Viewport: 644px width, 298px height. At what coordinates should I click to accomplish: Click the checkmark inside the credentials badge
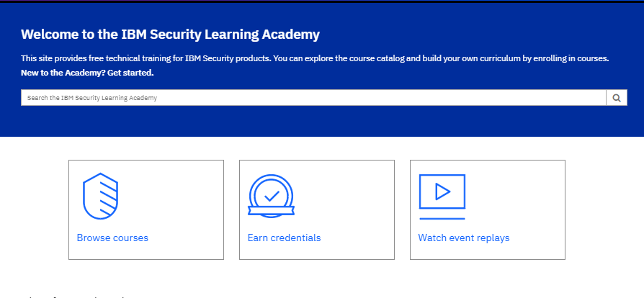[272, 194]
